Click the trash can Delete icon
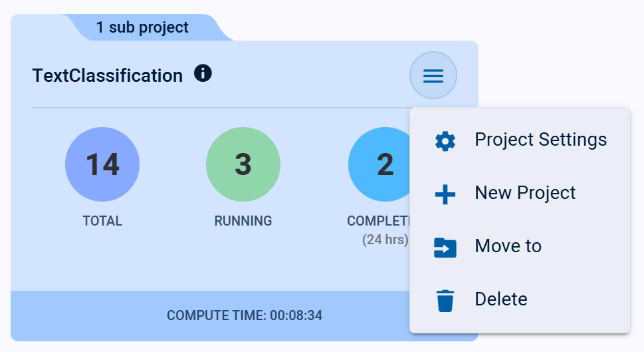The width and height of the screenshot is (644, 352). pos(445,301)
